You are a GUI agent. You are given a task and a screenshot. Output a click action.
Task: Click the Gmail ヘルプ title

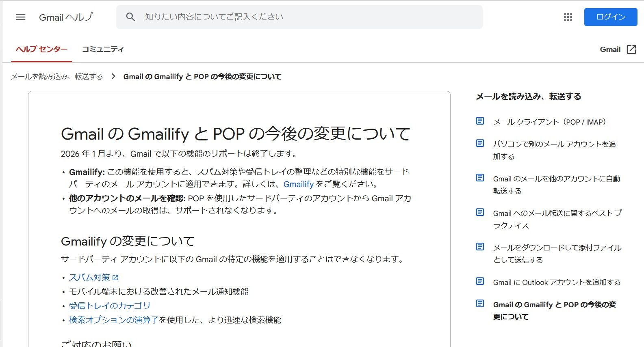66,17
